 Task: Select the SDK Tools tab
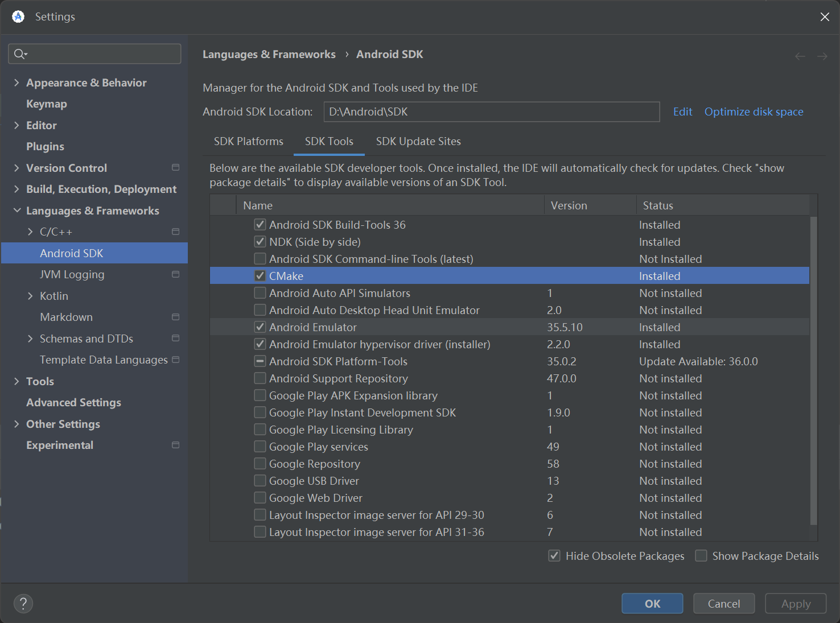pyautogui.click(x=329, y=142)
